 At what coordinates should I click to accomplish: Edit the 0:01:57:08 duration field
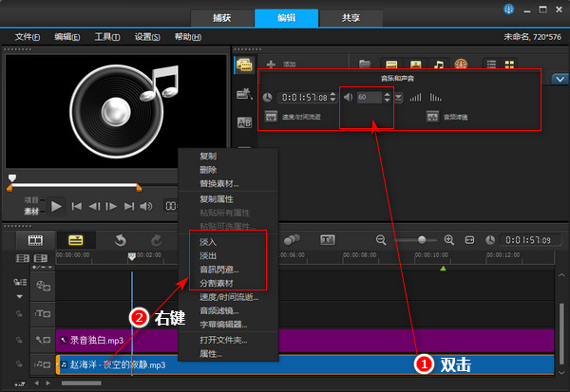pos(305,98)
